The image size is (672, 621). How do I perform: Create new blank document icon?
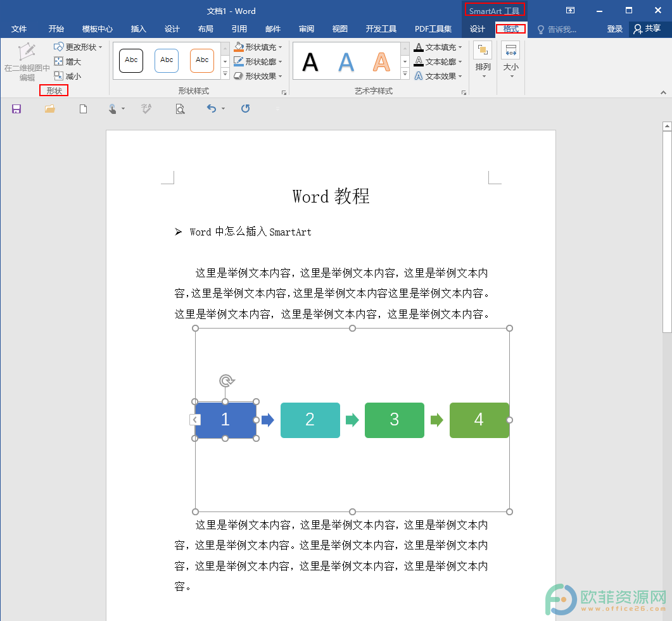(83, 109)
